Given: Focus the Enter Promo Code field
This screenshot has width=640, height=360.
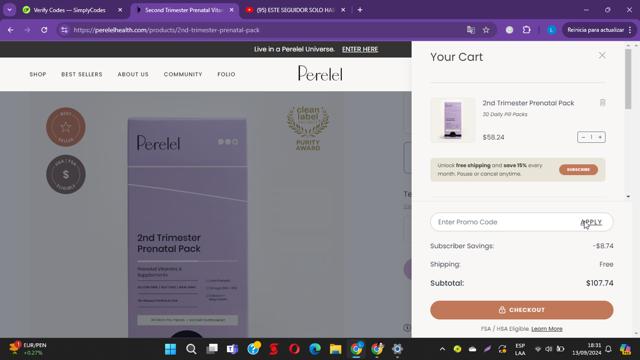Looking at the screenshot, I should 504,222.
